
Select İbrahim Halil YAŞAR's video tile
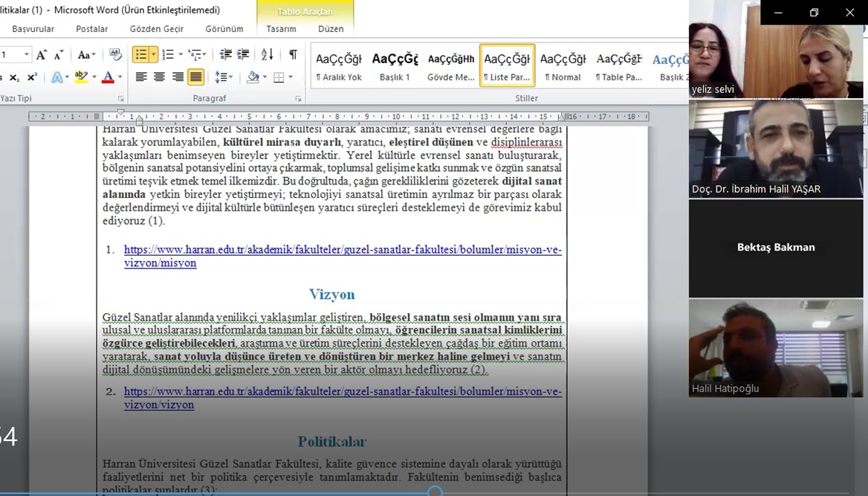click(775, 149)
